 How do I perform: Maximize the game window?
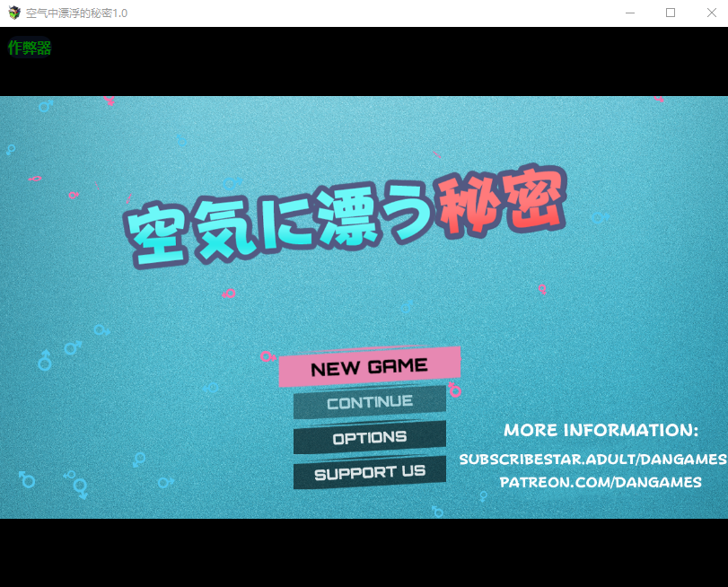pyautogui.click(x=670, y=13)
